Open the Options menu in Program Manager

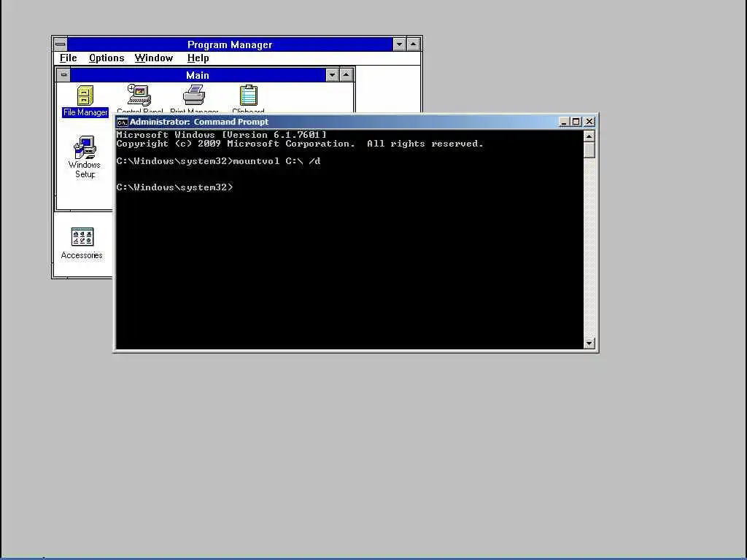(107, 58)
